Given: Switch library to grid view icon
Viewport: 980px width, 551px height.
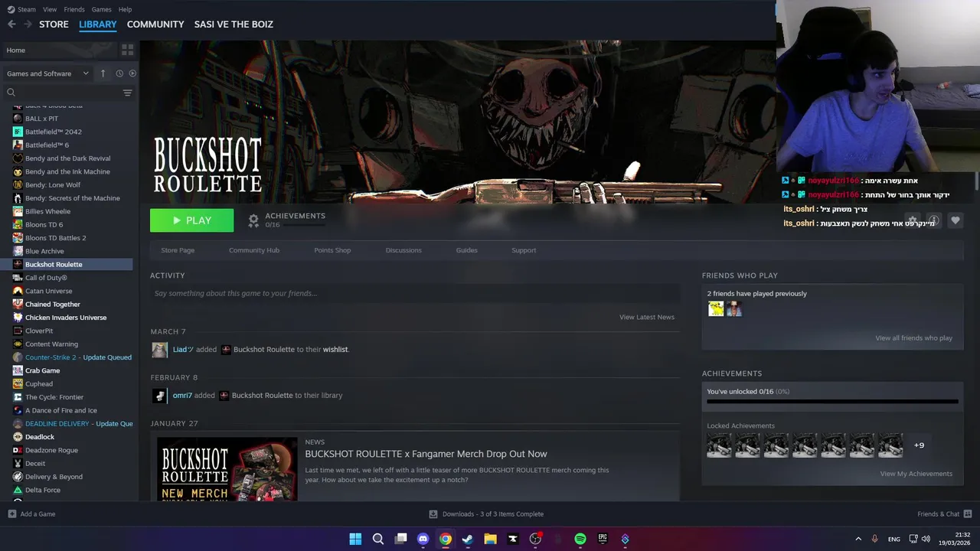Looking at the screenshot, I should pos(127,50).
